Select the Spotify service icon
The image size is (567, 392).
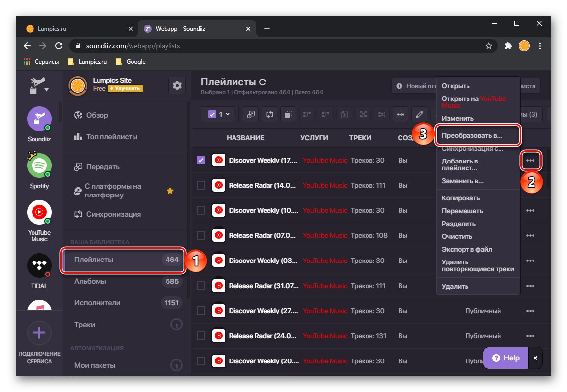(x=39, y=165)
